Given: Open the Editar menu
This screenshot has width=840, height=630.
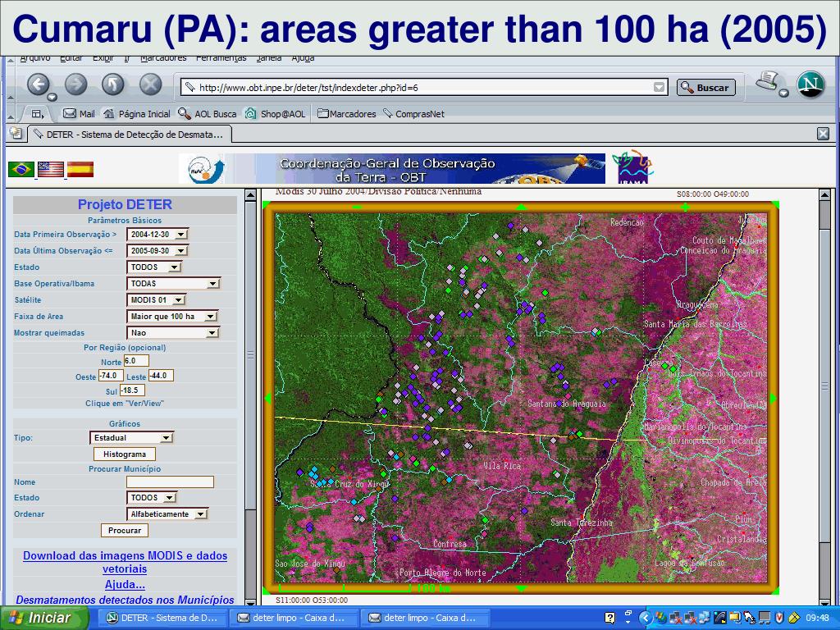Looking at the screenshot, I should (71, 58).
